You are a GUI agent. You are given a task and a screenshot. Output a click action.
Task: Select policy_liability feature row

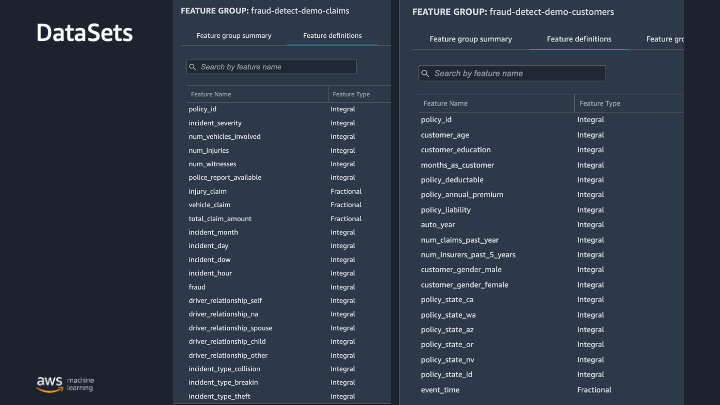pyautogui.click(x=551, y=210)
